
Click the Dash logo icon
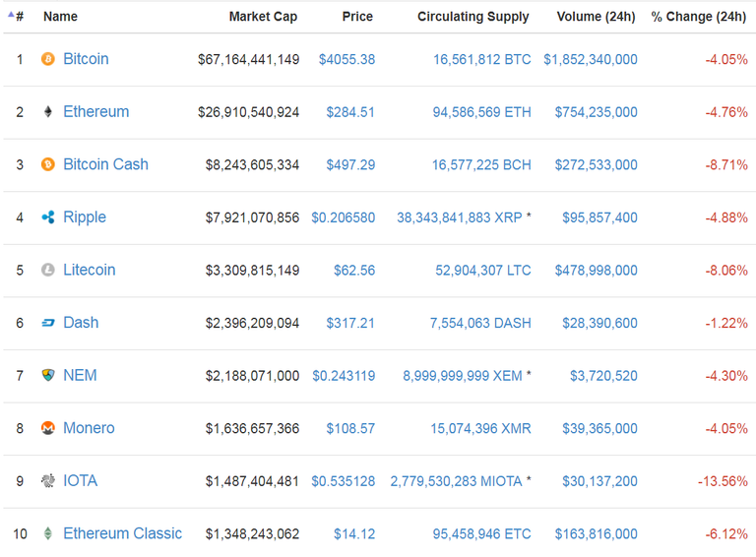click(48, 323)
